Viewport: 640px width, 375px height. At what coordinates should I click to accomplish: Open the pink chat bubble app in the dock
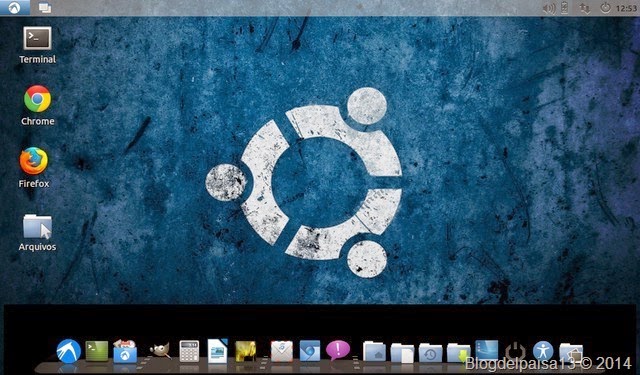tap(338, 351)
